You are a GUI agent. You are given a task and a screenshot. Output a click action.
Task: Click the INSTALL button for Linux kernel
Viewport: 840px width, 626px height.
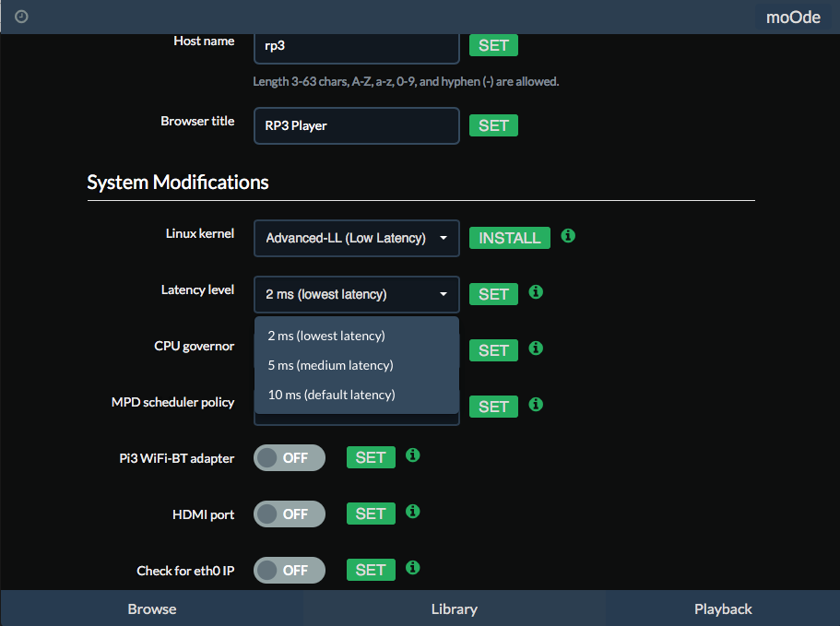(510, 238)
